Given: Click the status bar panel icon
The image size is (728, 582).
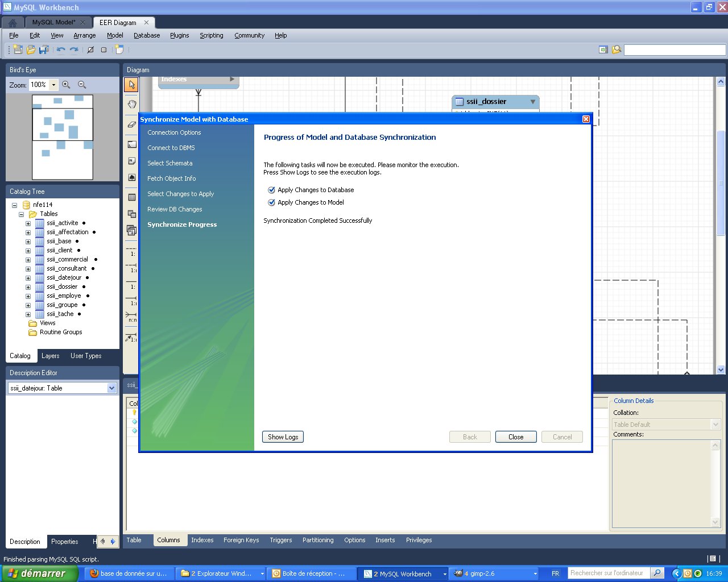Looking at the screenshot, I should [x=712, y=559].
